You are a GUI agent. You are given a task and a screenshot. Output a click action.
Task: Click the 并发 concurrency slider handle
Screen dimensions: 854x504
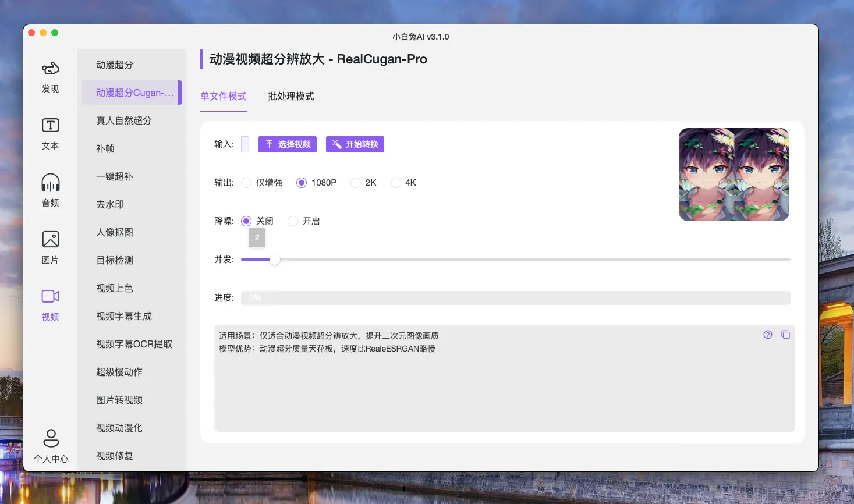275,260
